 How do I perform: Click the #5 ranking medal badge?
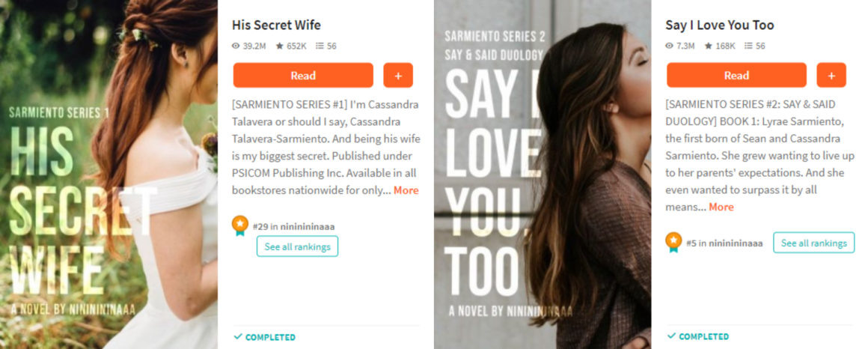coord(673,242)
